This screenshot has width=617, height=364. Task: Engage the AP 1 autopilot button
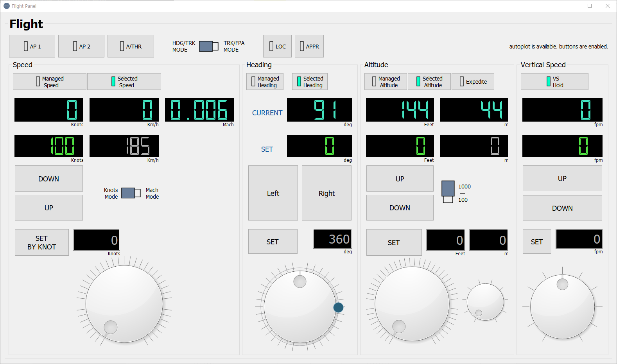coord(32,46)
